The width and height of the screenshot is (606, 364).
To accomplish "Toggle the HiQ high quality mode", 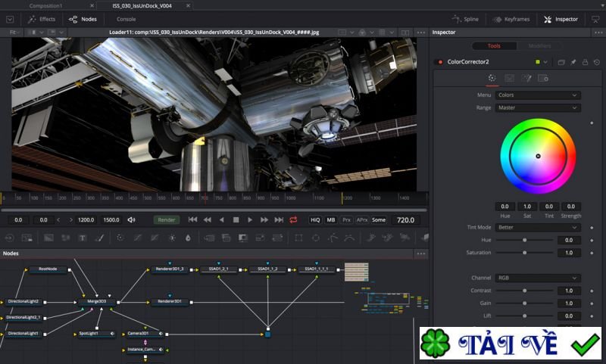I will [315, 219].
